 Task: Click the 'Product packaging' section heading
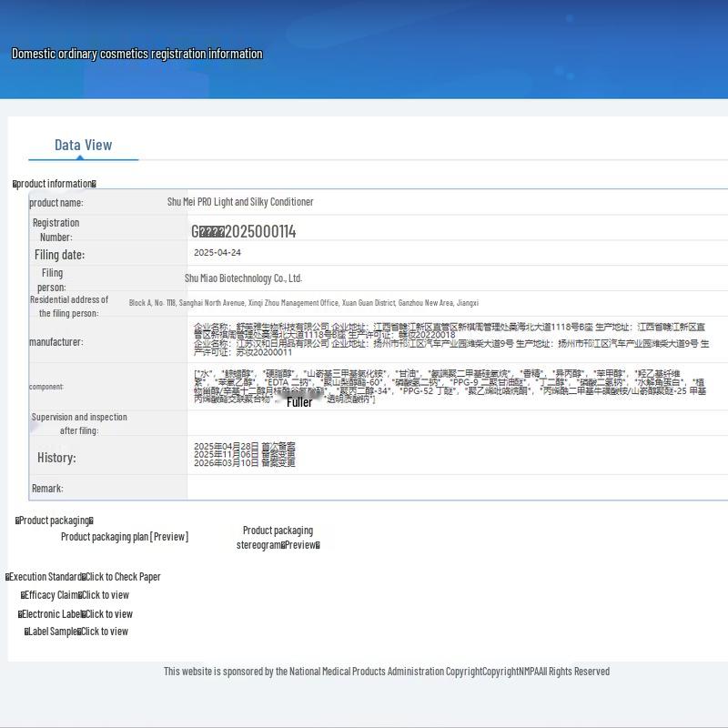(55, 521)
